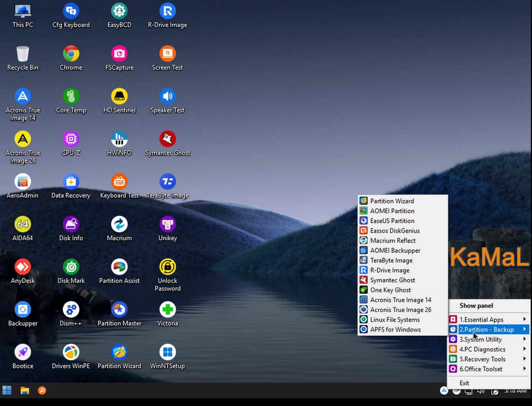Viewport: 532px width, 406px height.
Task: Select the Bootice desktop icon
Action: click(x=23, y=357)
